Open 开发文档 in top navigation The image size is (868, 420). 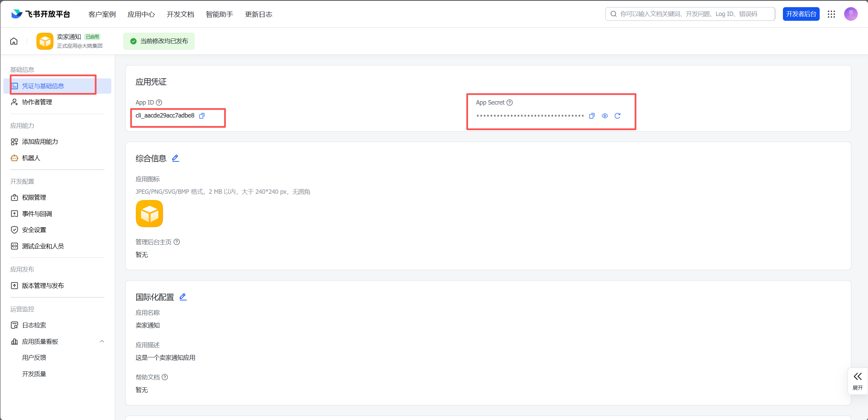pos(180,14)
